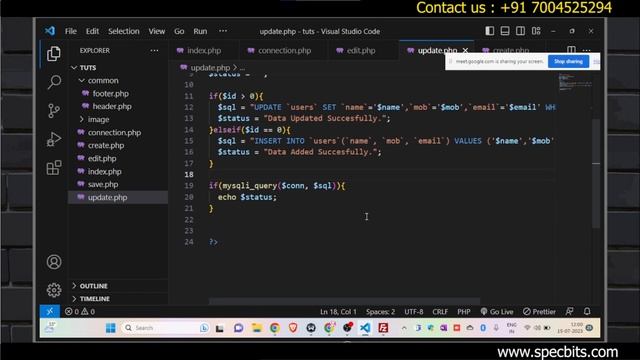The height and width of the screenshot is (360, 640).
Task: Click the Ln 18, Col 1 status item
Action: coord(338,311)
